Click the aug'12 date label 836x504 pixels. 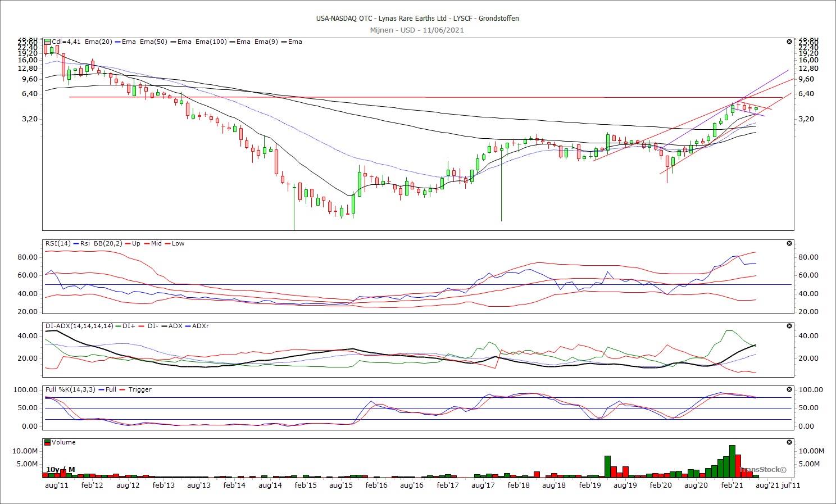pyautogui.click(x=128, y=485)
